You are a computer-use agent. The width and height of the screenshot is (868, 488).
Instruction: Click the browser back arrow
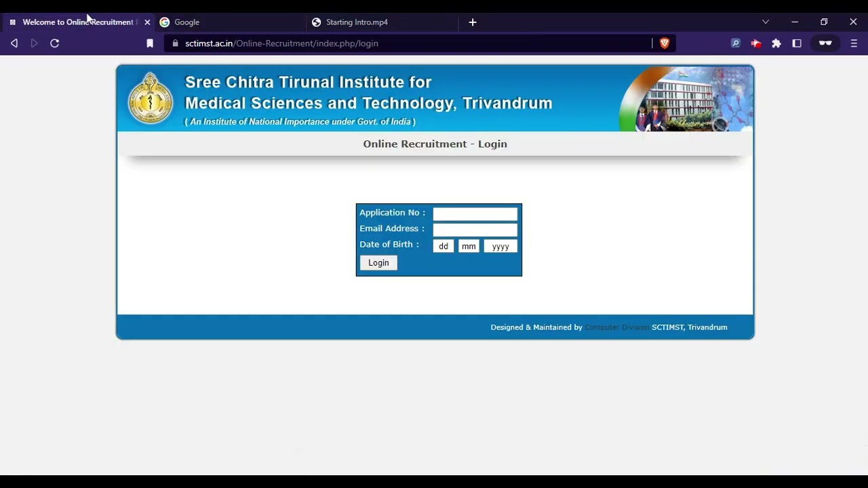pos(14,43)
